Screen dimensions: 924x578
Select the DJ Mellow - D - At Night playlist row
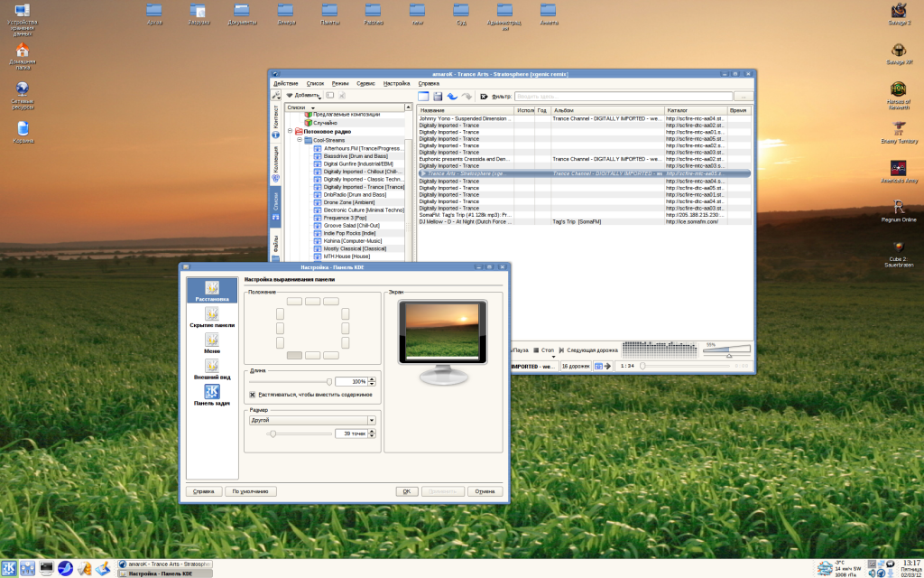(x=584, y=222)
